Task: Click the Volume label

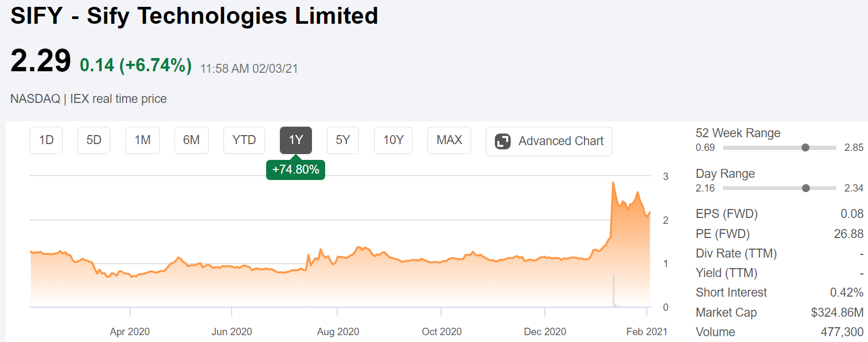Action: [x=715, y=332]
